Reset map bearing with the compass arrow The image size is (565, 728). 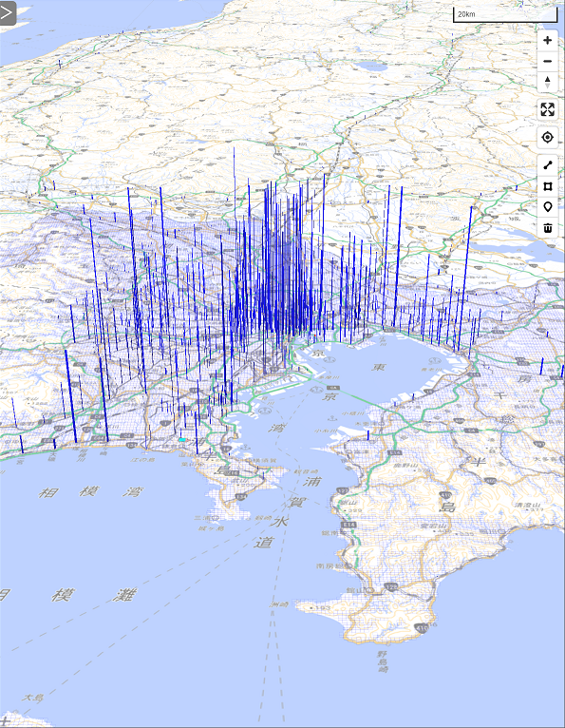(x=547, y=82)
